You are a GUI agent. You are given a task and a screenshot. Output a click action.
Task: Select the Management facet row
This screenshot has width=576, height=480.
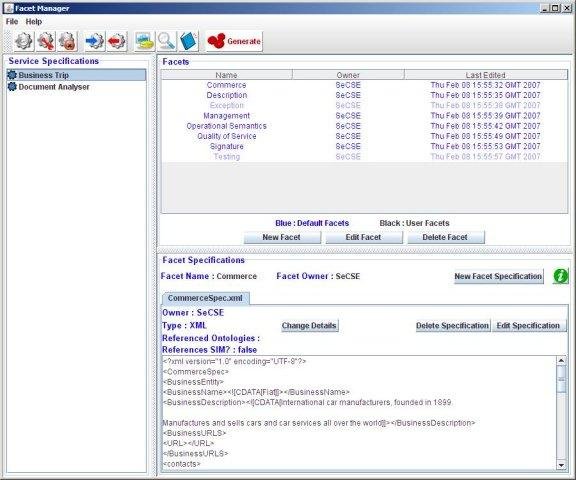pos(364,116)
